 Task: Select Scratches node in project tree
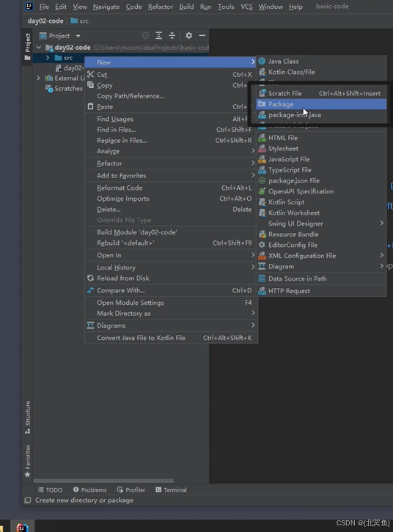(64, 89)
